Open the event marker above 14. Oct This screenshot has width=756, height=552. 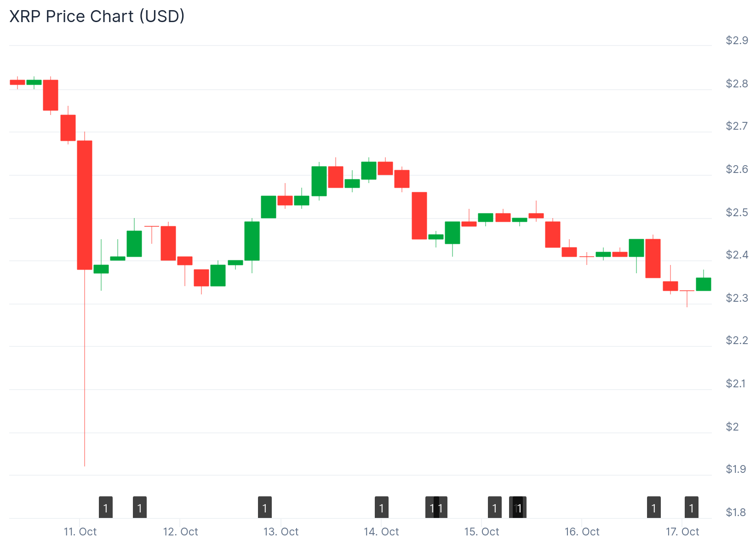coord(382,508)
